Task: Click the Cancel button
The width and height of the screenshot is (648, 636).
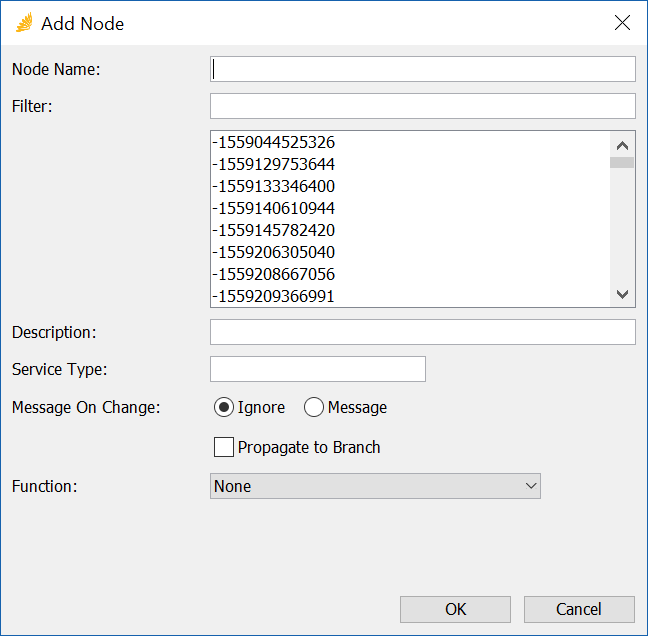Action: (579, 609)
